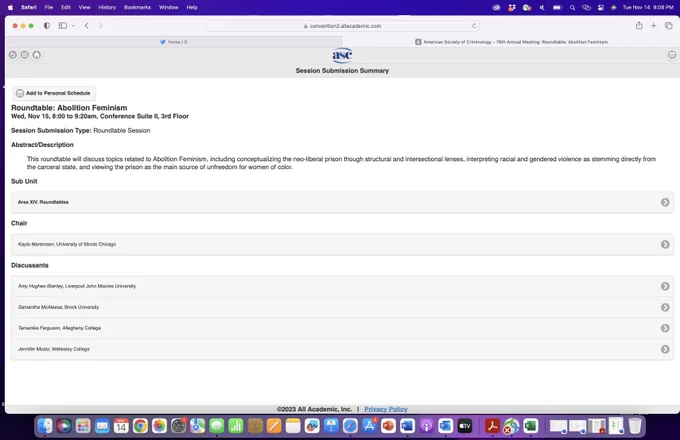
Task: Open a new Safari tab
Action: (653, 26)
